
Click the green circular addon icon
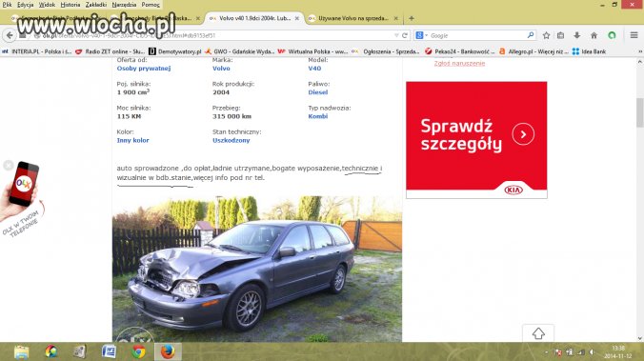point(612,36)
